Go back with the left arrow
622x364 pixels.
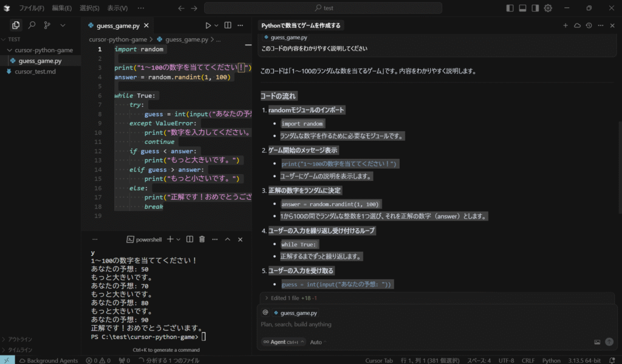coord(181,8)
